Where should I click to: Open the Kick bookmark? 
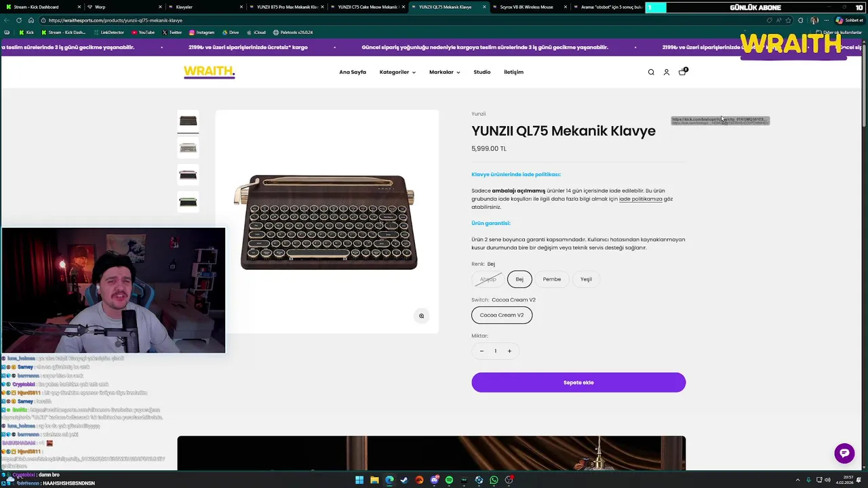26,33
